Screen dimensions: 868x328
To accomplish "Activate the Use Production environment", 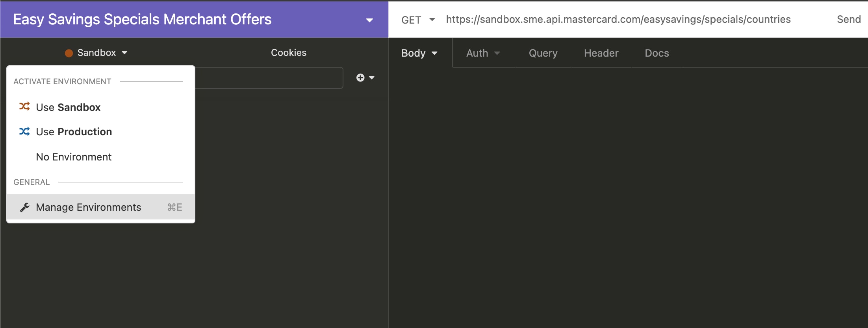I will 74,132.
